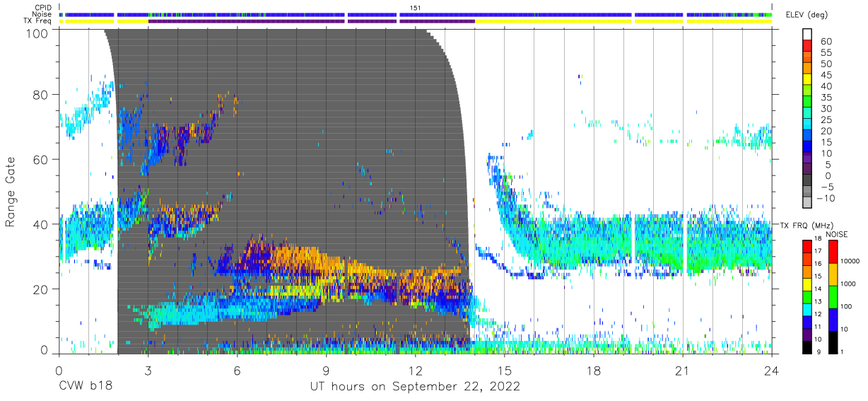Click the purple portion of TX Freq strip
This screenshot has width=868, height=401.
pos(311,21)
